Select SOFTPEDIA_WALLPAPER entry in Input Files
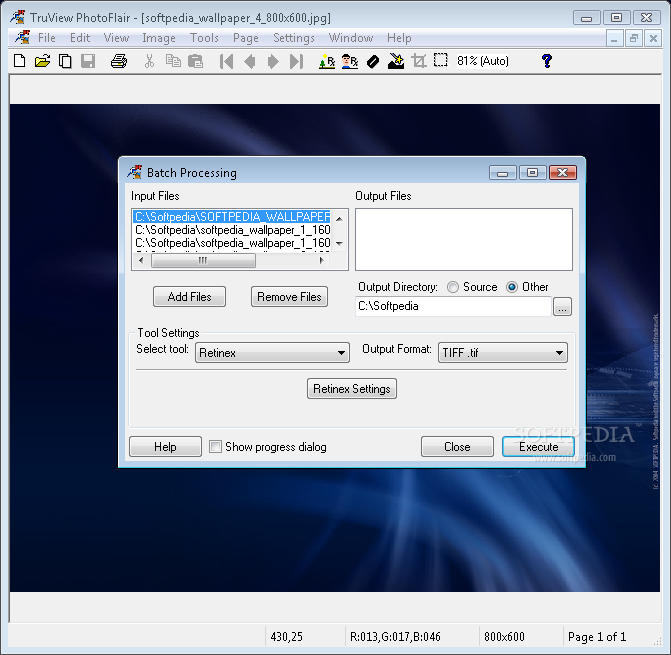Image resolution: width=671 pixels, height=655 pixels. coord(232,216)
